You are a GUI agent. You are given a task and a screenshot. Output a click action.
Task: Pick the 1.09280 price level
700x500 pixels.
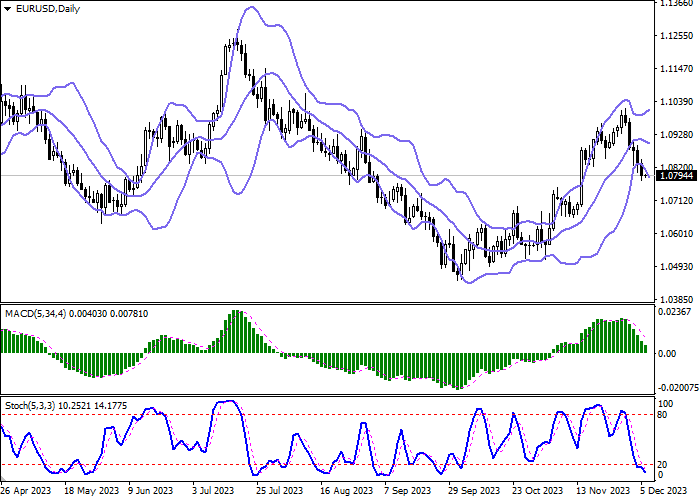(x=677, y=135)
